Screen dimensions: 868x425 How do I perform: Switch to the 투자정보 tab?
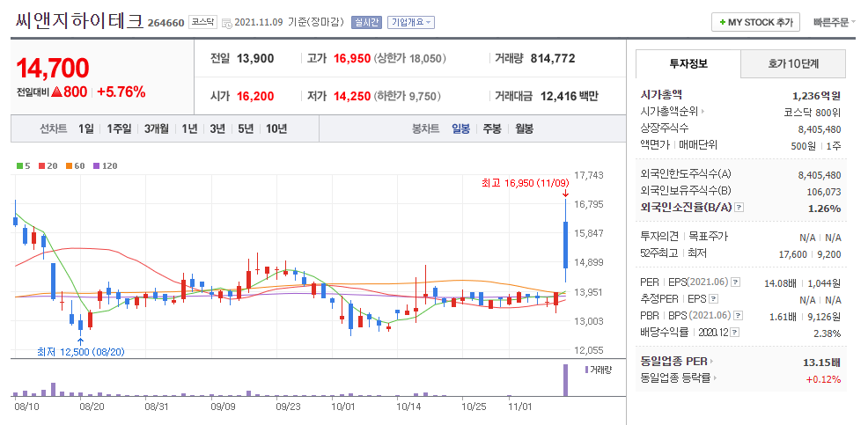tap(688, 63)
